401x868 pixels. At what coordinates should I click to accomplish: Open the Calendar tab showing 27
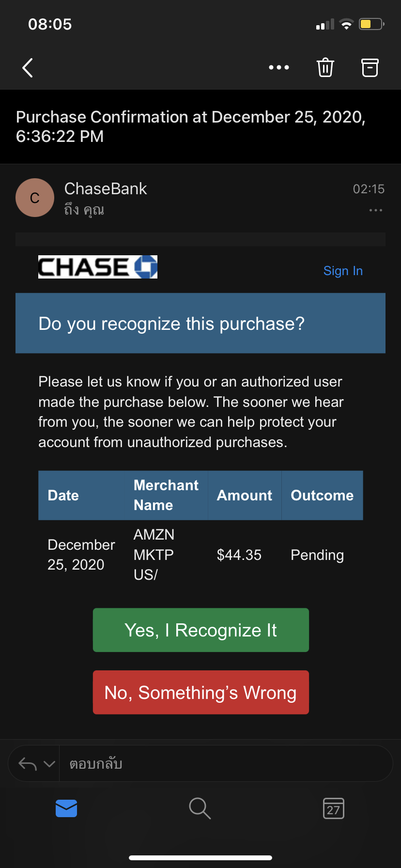[334, 808]
